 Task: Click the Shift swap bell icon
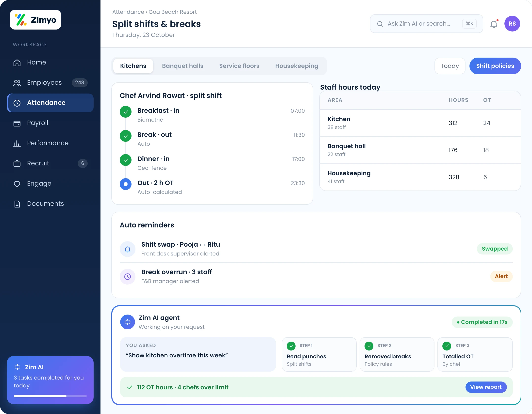click(128, 249)
